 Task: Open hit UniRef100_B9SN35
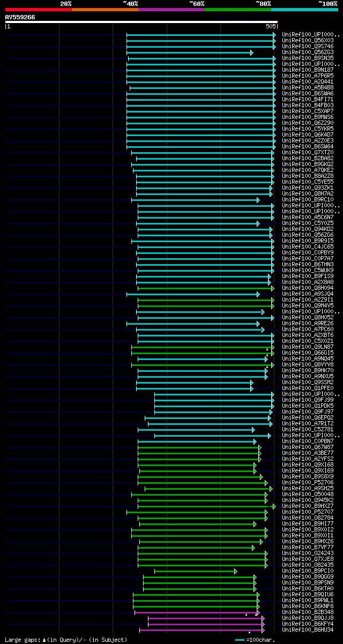[x=308, y=58]
